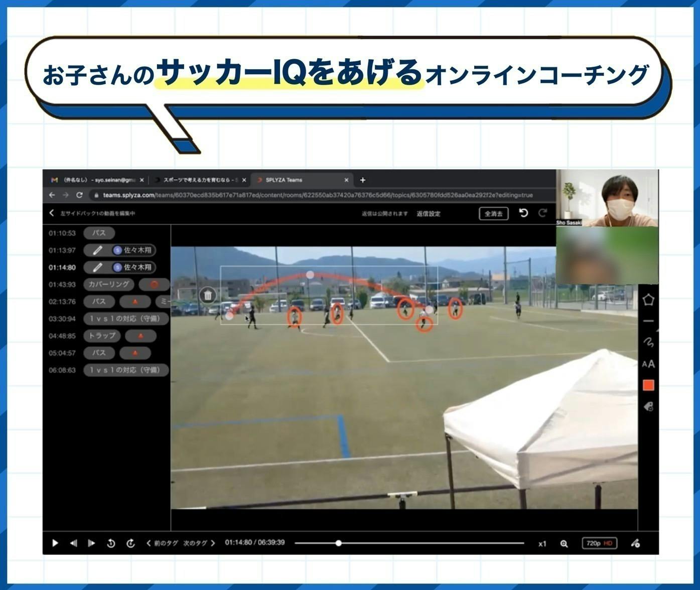Image resolution: width=700 pixels, height=590 pixels.
Task: Select the freehand scribble tool
Action: [648, 342]
